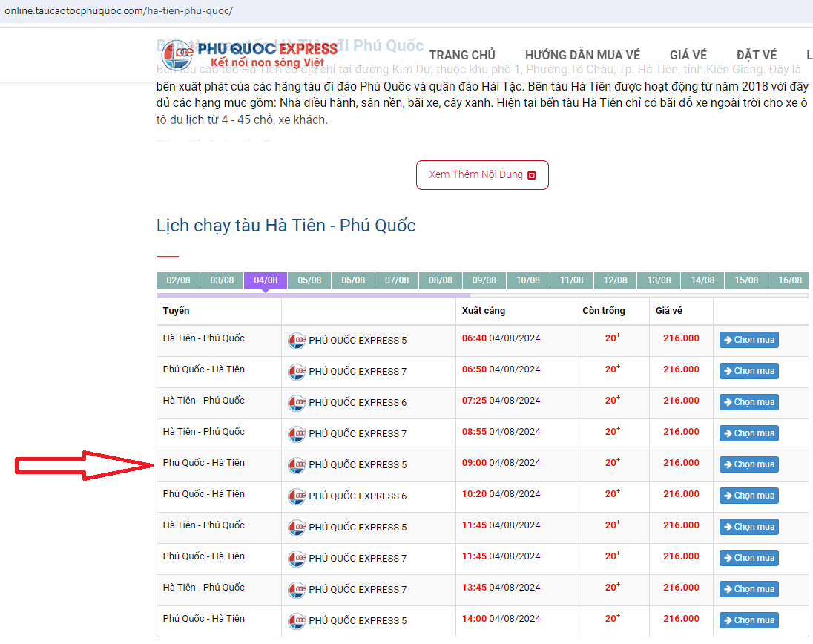813x644 pixels.
Task: Click the Còn trống column header
Action: click(604, 311)
